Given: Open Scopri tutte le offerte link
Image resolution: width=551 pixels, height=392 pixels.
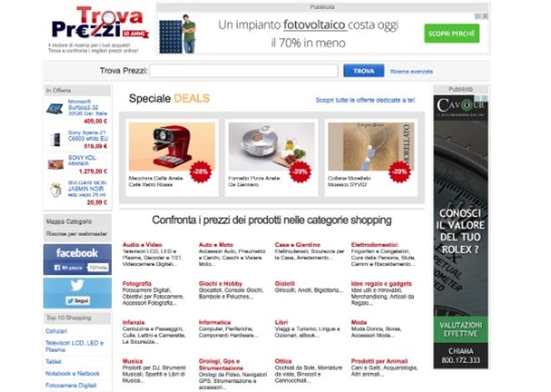Looking at the screenshot, I should [365, 100].
